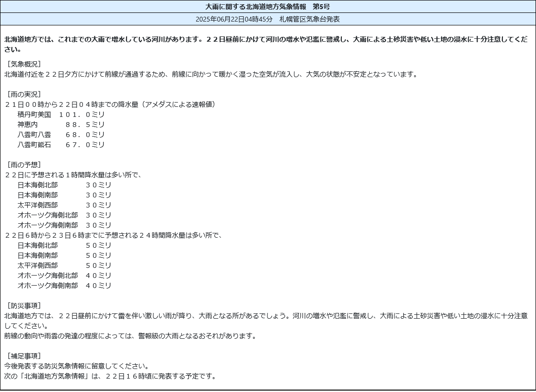The image size is (536, 392).
Task: Click the 太平洋側西部 50ミリ 24-hour forecast row
Action: (64, 265)
